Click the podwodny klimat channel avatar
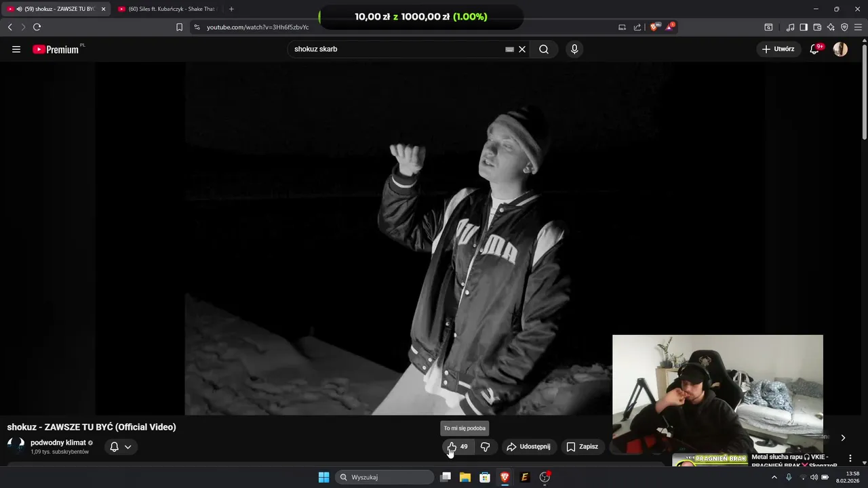The image size is (868, 488). (x=16, y=446)
